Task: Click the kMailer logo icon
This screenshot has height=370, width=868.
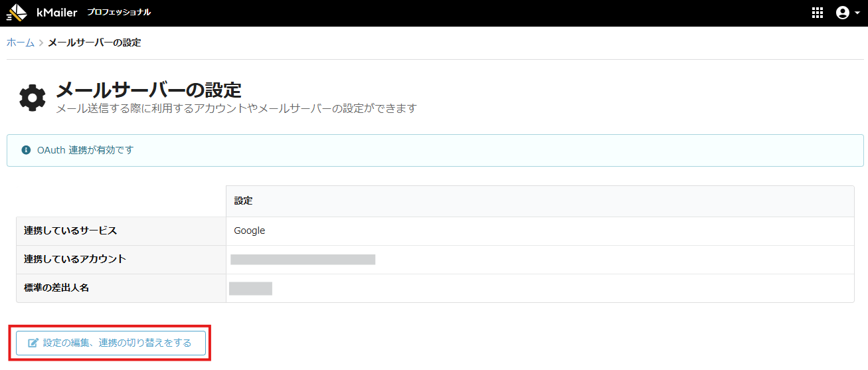Action: coord(17,13)
